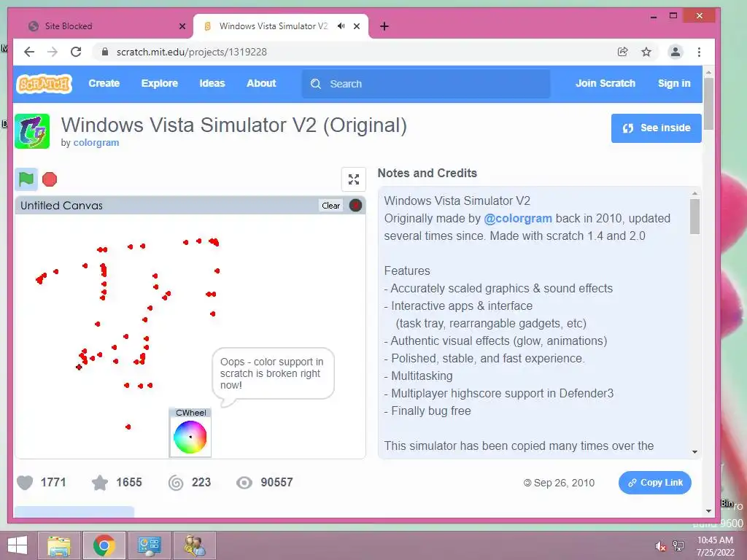This screenshot has height=560, width=747.
Task: Favorite the project with star icon
Action: 99,483
